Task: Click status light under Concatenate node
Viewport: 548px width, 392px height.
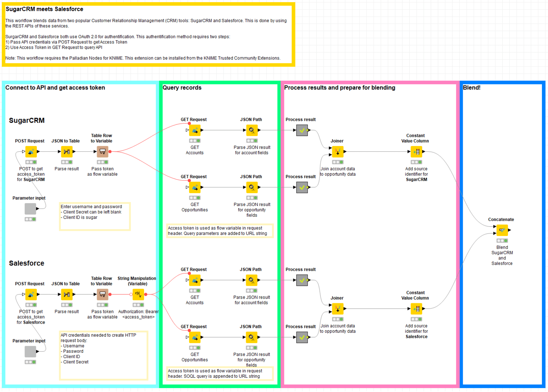Action: [502, 241]
